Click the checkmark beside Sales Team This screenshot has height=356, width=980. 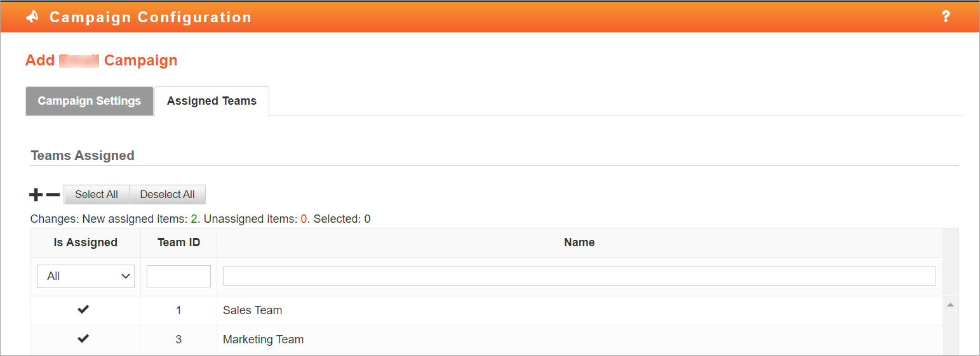[x=83, y=310]
